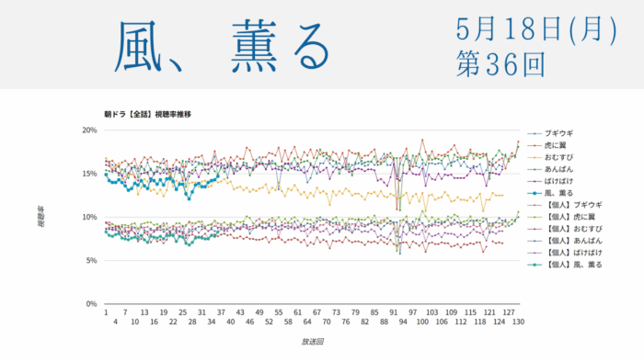Click x-axis tick label 100
The height and width of the screenshot is (362, 644).
(422, 322)
